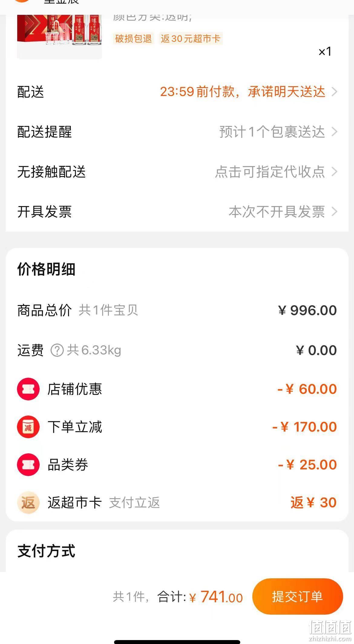Tap 点击可指定代收点 text
The height and width of the screenshot is (644, 354).
[270, 172]
